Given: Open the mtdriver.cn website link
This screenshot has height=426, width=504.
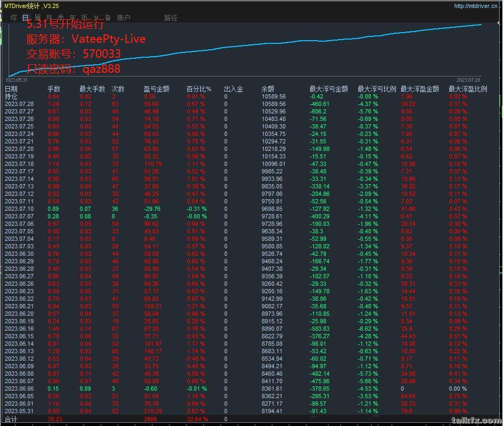Looking at the screenshot, I should [476, 6].
